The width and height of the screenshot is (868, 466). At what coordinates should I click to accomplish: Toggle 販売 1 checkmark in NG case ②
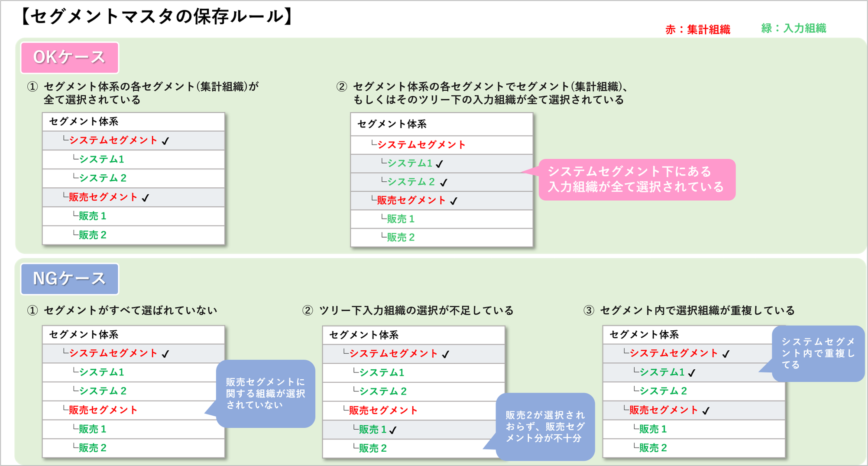pyautogui.click(x=393, y=430)
